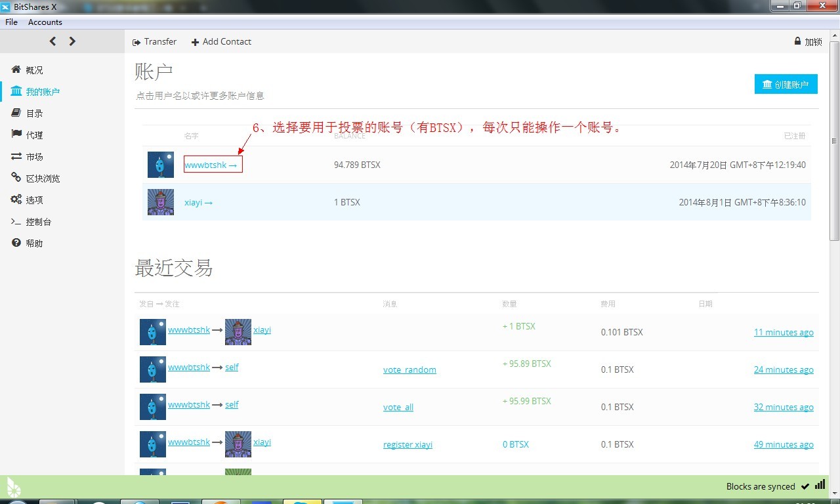Click xiayi registration date 2014年8月1日

pos(742,202)
